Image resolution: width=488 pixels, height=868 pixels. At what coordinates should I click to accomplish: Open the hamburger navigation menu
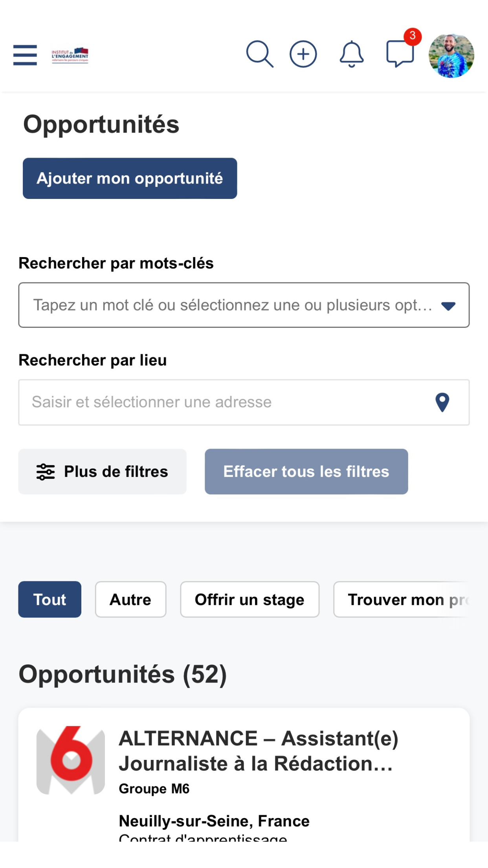coord(25,55)
